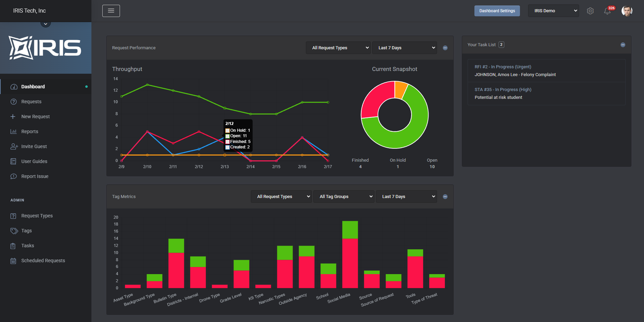
Task: Open the settings gear icon in header
Action: point(590,11)
